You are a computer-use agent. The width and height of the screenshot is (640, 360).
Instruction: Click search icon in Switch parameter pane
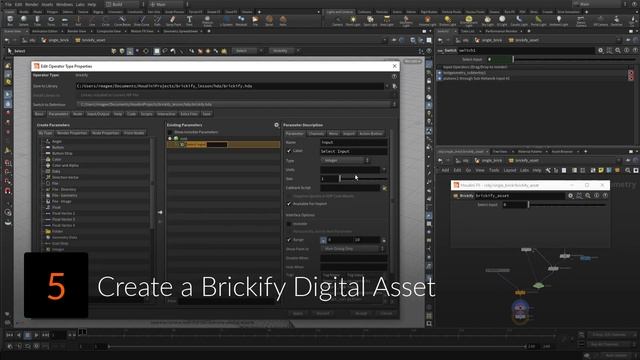(618, 51)
